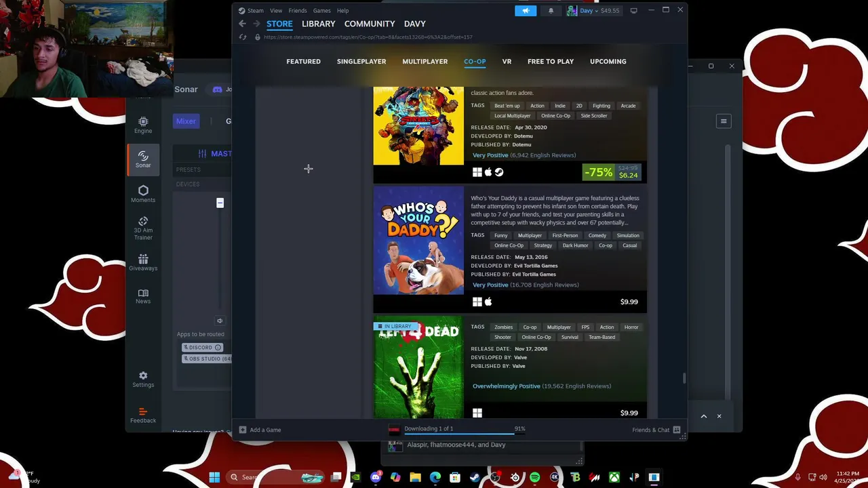Open Settings in SteelSeries GG sidebar
The width and height of the screenshot is (868, 488).
click(143, 379)
